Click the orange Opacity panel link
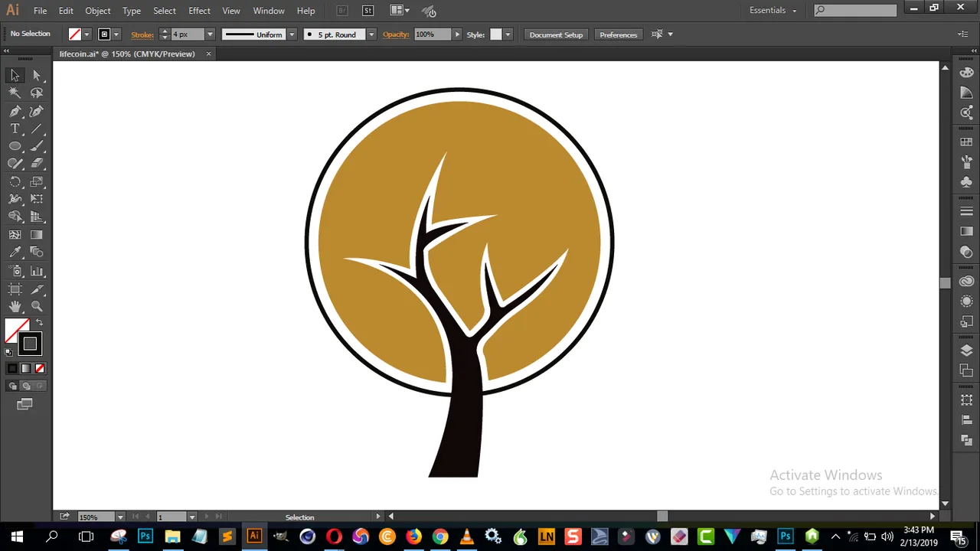The width and height of the screenshot is (980, 551). tap(396, 34)
